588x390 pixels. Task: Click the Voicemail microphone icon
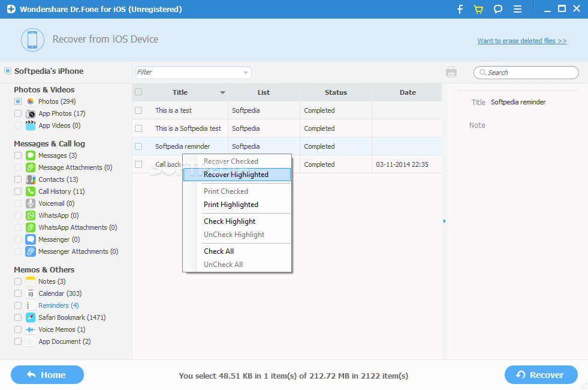tap(31, 203)
